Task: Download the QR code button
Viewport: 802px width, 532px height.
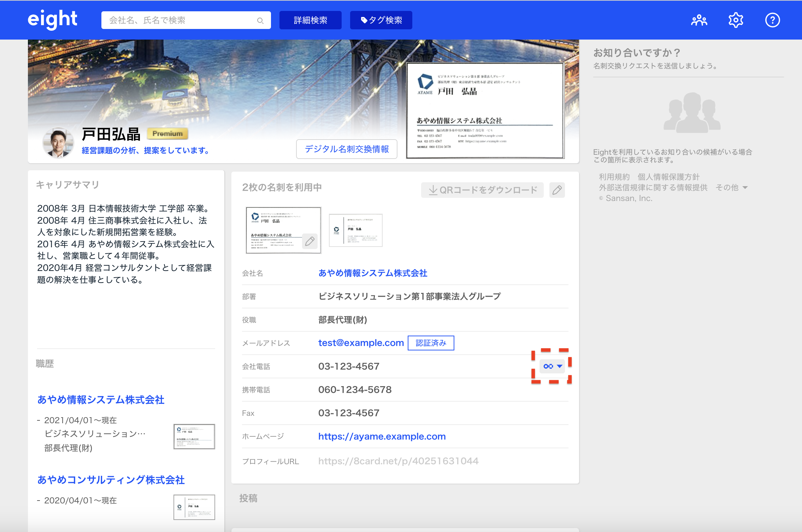Action: 482,190
